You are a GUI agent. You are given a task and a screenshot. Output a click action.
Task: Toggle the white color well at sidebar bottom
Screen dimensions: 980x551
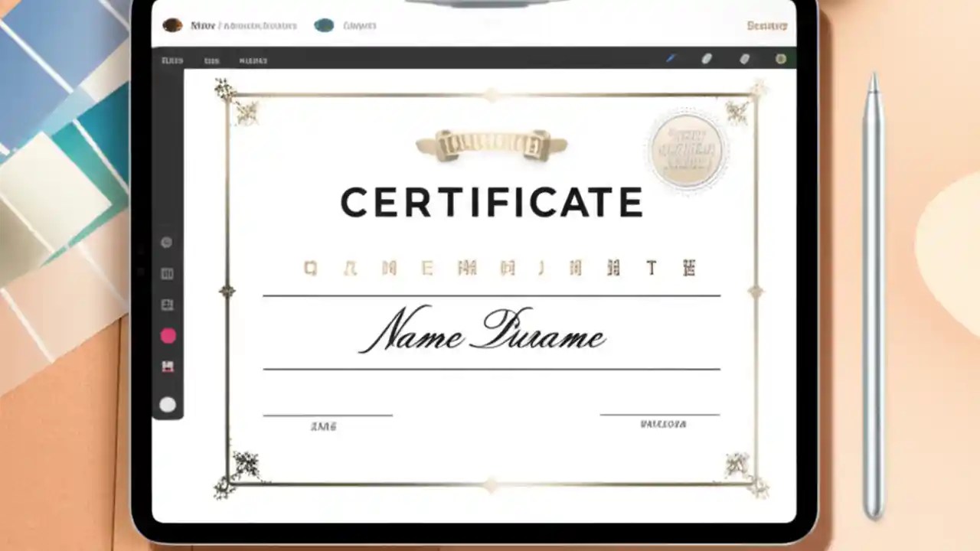pos(167,404)
